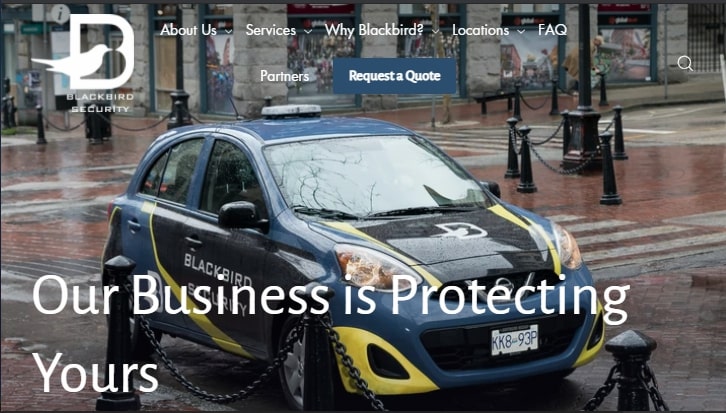Open the Locations menu item
Screen dimensions: 726x413
[x=481, y=30]
